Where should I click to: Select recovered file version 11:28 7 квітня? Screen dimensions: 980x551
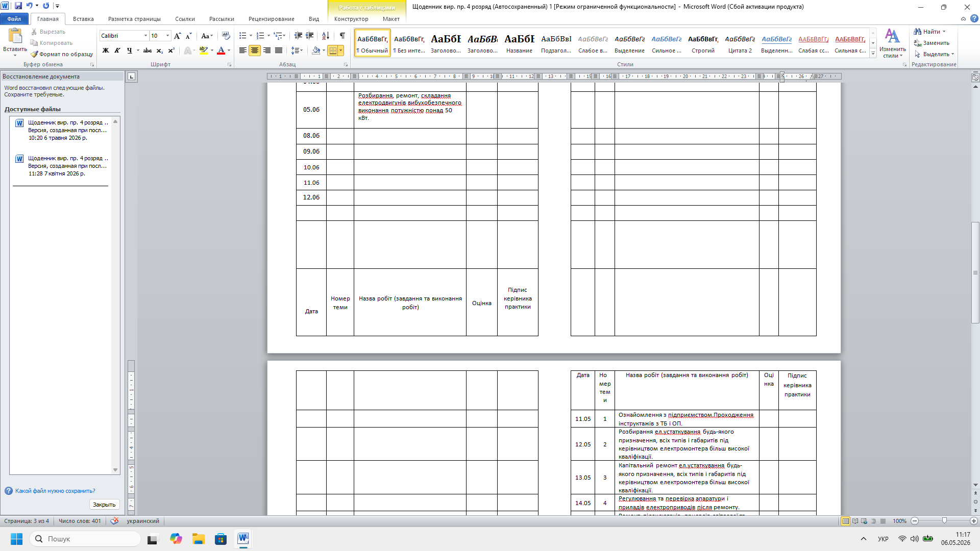pos(61,166)
